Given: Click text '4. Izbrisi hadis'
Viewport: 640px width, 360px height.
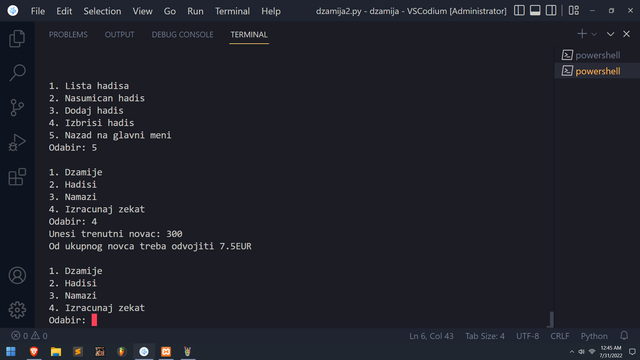Looking at the screenshot, I should pos(91,123).
